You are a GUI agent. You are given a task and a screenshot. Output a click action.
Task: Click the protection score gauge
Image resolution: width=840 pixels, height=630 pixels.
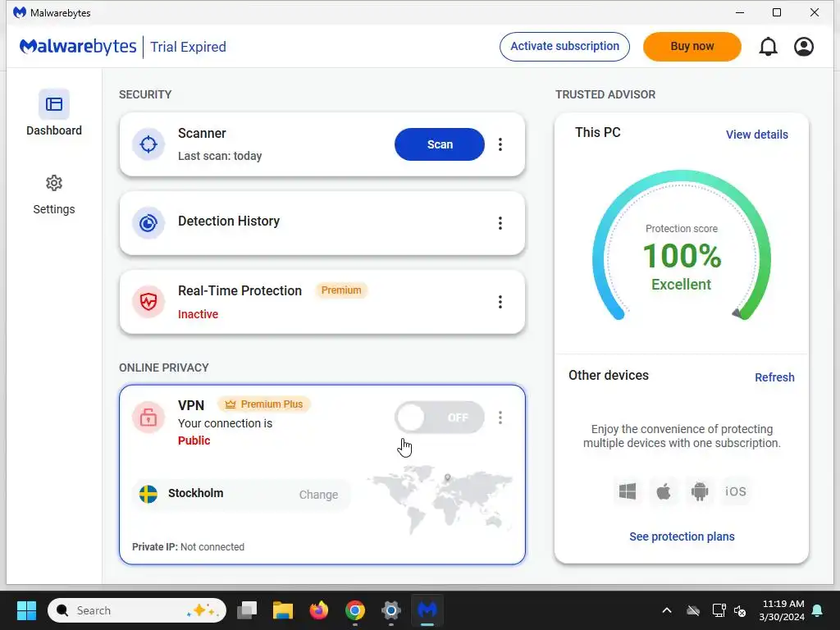[x=682, y=245]
